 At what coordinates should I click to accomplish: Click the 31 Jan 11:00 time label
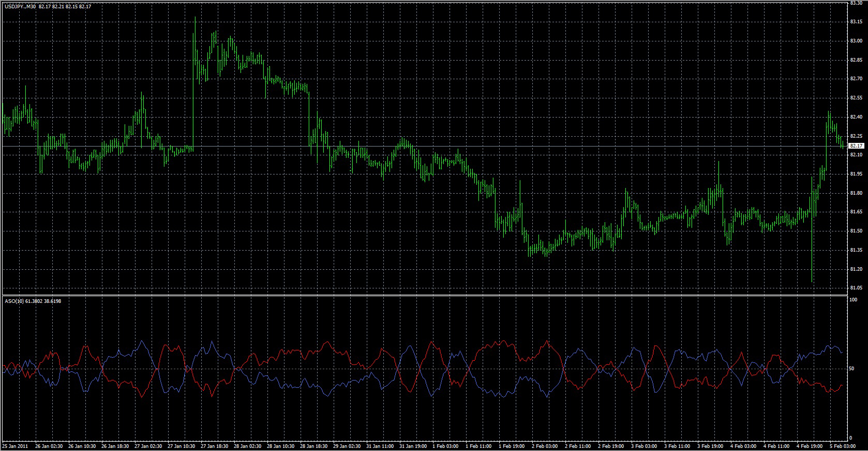[379, 446]
